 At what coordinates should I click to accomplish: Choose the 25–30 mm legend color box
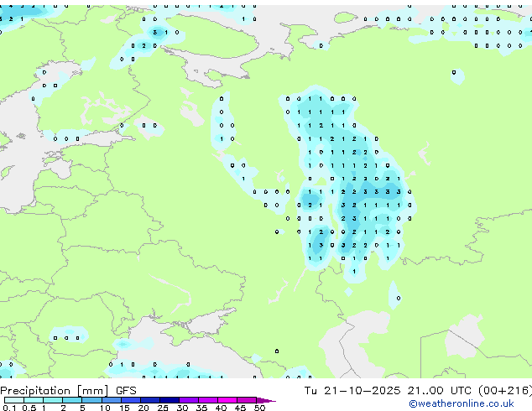[x=169, y=400]
